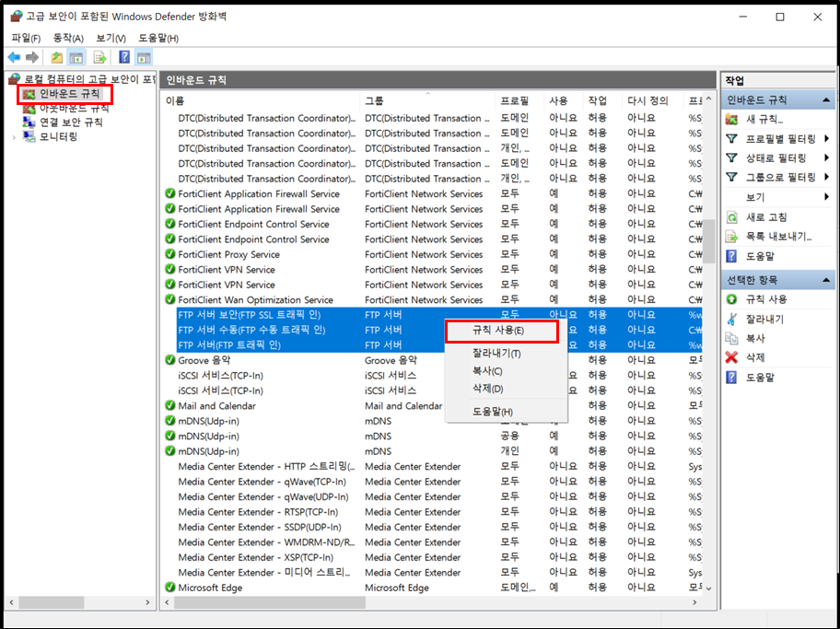Sort by the 다시 정의 column header
Screen dimensions: 840x629
tap(652, 100)
